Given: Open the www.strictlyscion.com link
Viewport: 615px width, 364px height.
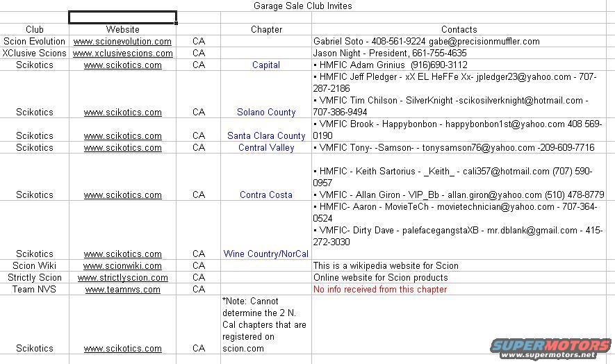Looking at the screenshot, I should click(122, 278).
